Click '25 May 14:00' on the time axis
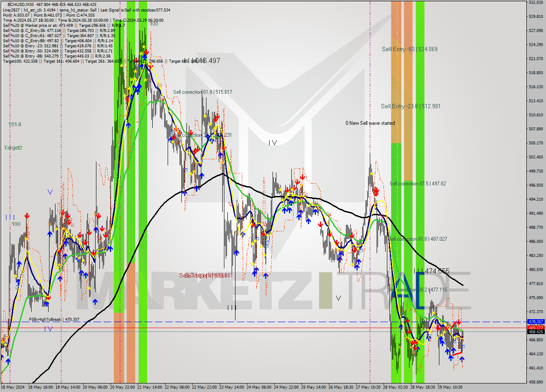Screen dimensions: 546x392 click(x=314, y=388)
